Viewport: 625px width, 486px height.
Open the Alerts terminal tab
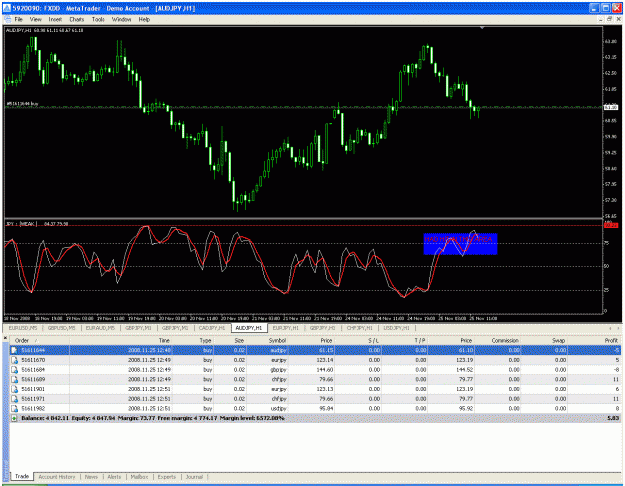(114, 477)
